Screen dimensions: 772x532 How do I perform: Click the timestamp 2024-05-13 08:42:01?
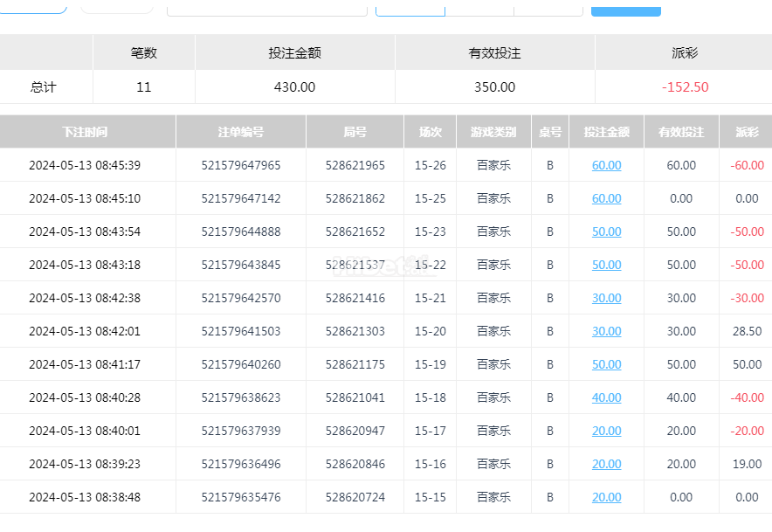click(85, 331)
